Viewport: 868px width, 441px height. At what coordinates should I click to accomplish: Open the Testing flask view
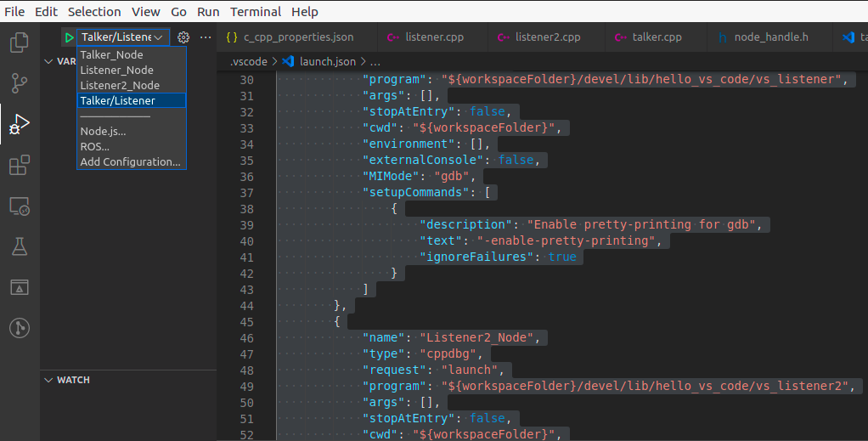[x=20, y=246]
